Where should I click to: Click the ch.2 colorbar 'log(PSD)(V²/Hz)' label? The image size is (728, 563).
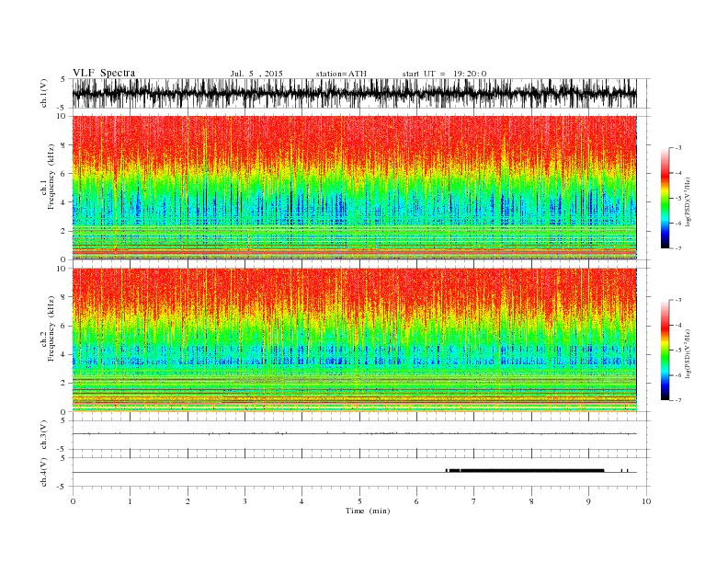point(688,353)
